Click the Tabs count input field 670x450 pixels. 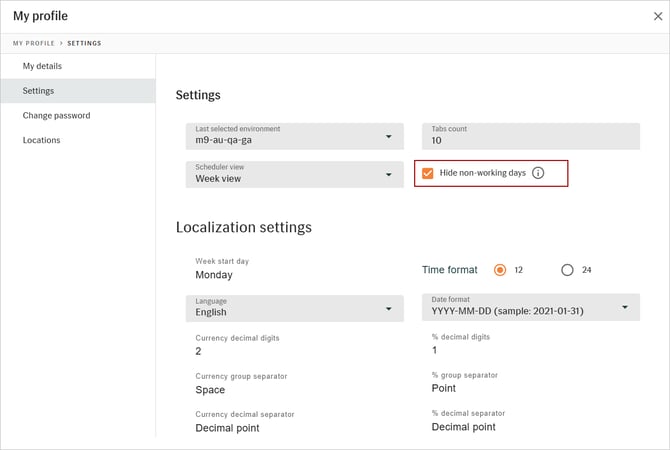pyautogui.click(x=531, y=136)
